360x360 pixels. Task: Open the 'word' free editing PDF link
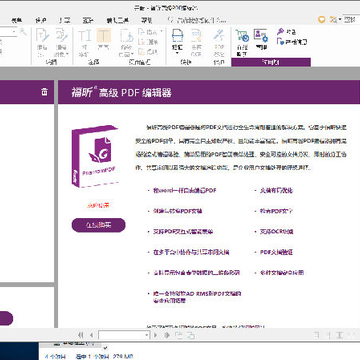pyautogui.click(x=185, y=191)
